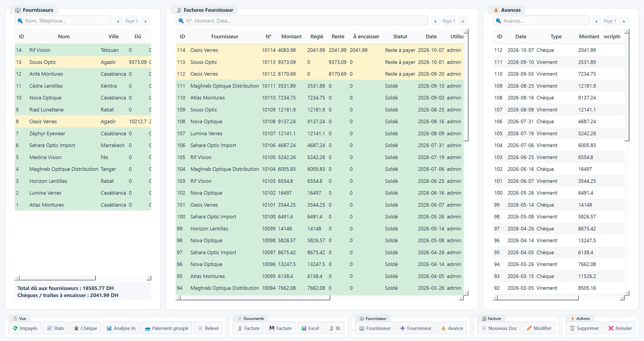Click the Facture button with floppy-disk icon
The height and width of the screenshot is (341, 644).
(x=280, y=328)
